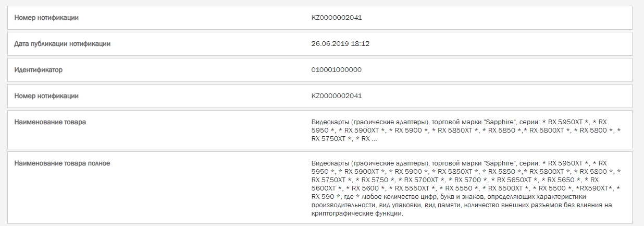Image resolution: width=644 pixels, height=226 pixels.
Task: Click the trailing ellipsis in truncated product name
Action: 374,139
